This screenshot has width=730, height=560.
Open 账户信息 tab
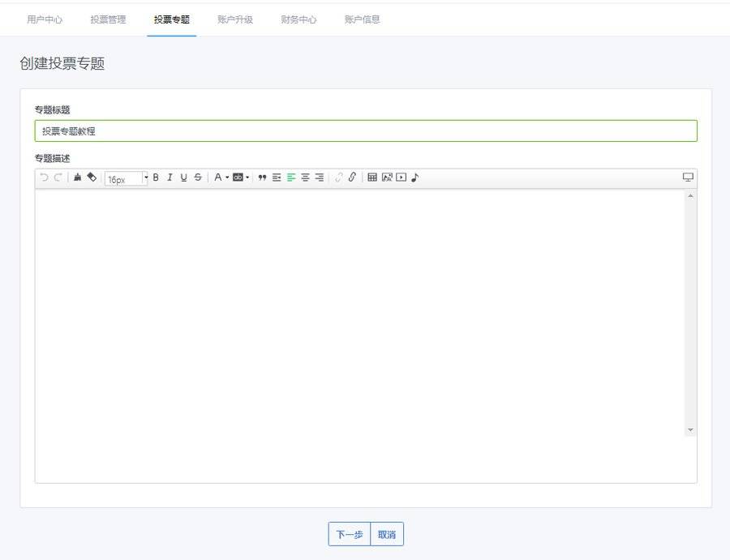pyautogui.click(x=363, y=19)
